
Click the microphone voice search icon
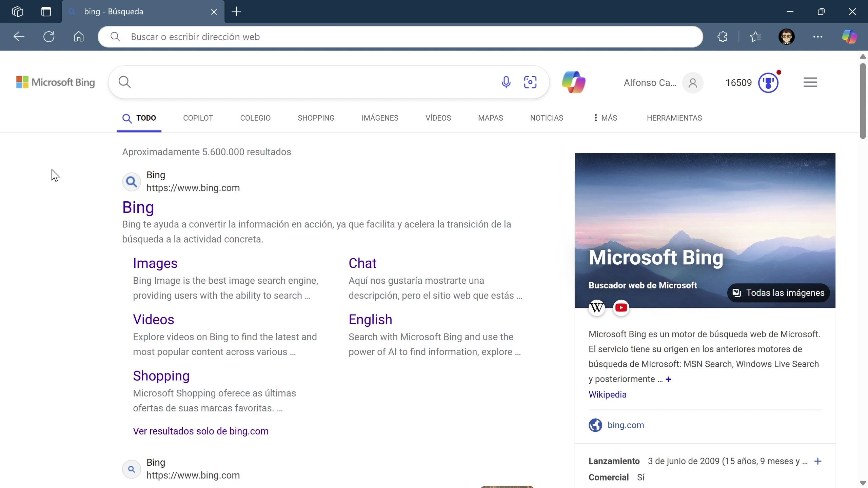click(x=506, y=82)
